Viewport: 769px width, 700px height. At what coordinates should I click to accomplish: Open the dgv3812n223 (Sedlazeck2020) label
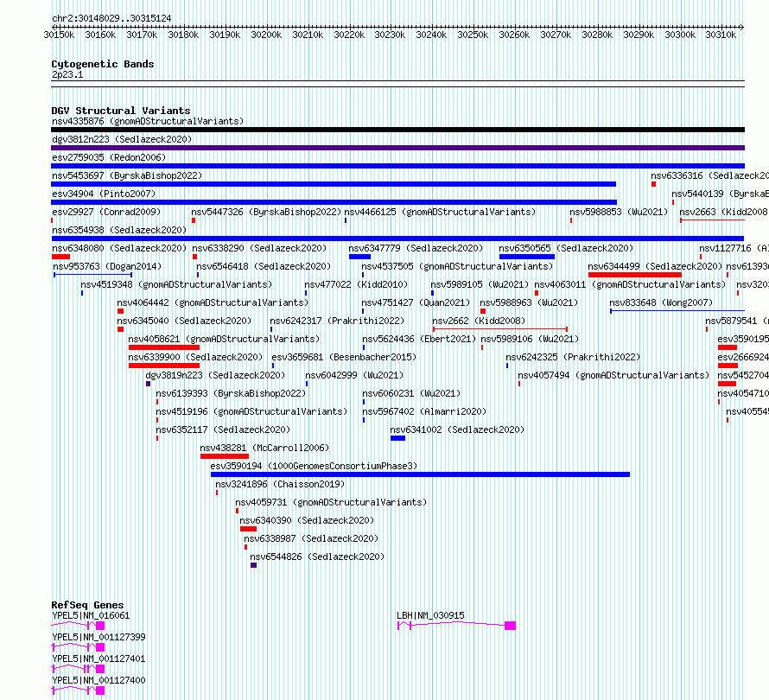[x=122, y=139]
